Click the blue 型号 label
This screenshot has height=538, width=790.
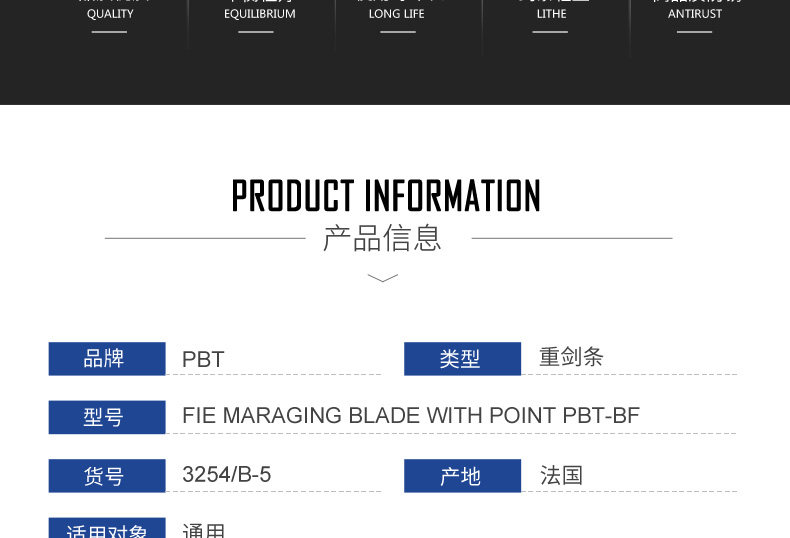coord(107,417)
